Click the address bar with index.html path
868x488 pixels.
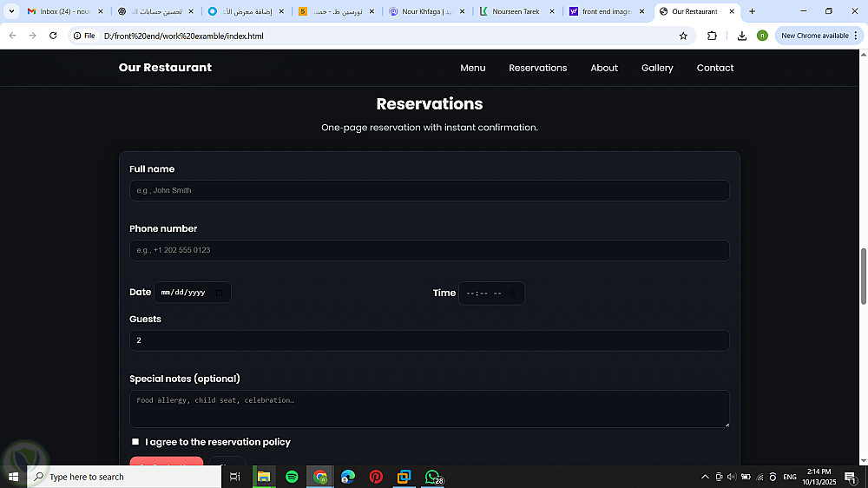(382, 36)
